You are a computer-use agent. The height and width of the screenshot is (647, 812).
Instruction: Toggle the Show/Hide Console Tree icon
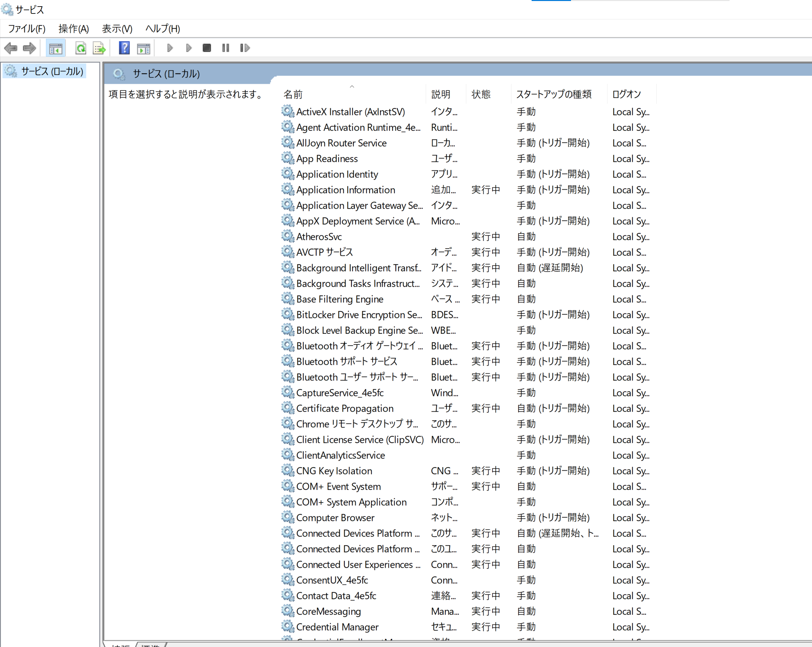pos(55,48)
